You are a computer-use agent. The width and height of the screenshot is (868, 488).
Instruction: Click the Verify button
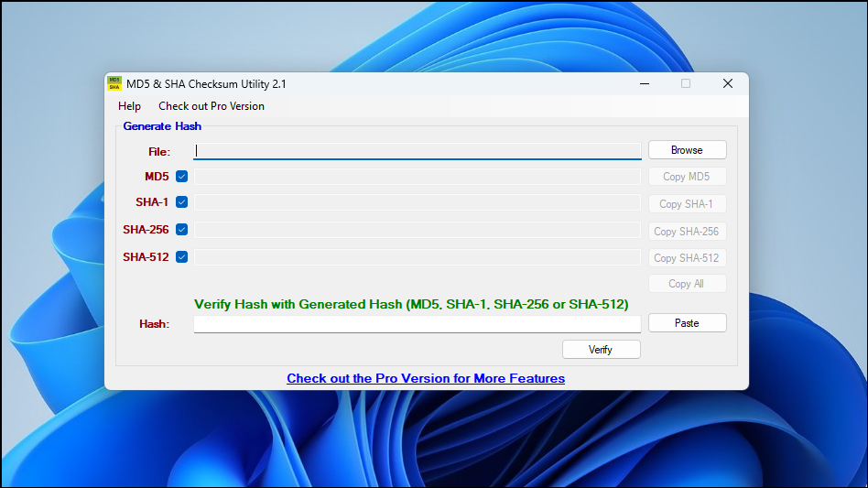602,350
